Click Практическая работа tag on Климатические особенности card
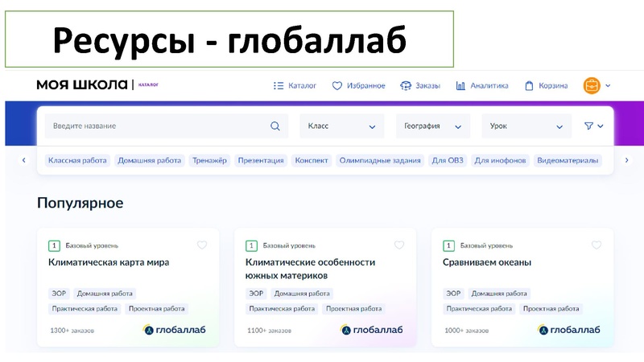Viewport: 644px width, 362px height. coord(282,309)
